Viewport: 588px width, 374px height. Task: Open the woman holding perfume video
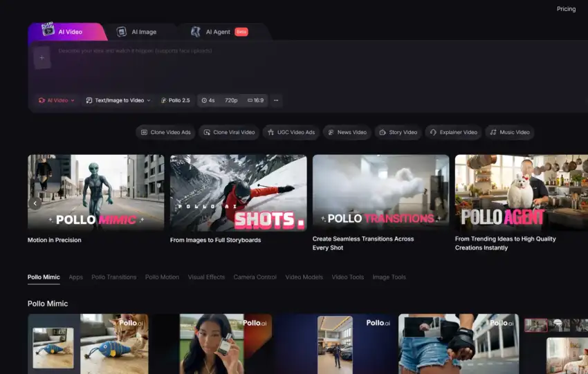pyautogui.click(x=212, y=344)
